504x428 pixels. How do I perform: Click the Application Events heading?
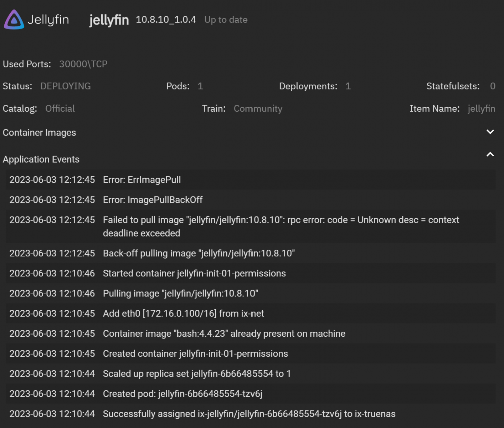(41, 159)
